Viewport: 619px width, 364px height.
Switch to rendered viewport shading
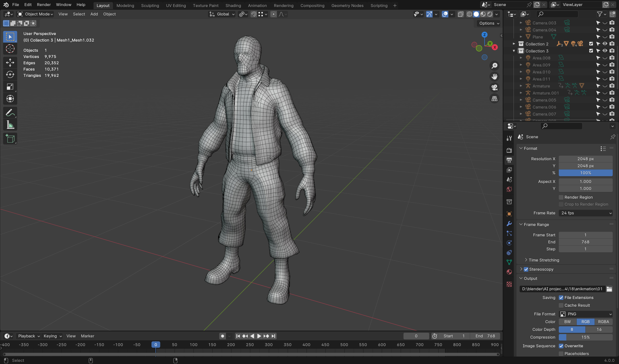pyautogui.click(x=490, y=14)
